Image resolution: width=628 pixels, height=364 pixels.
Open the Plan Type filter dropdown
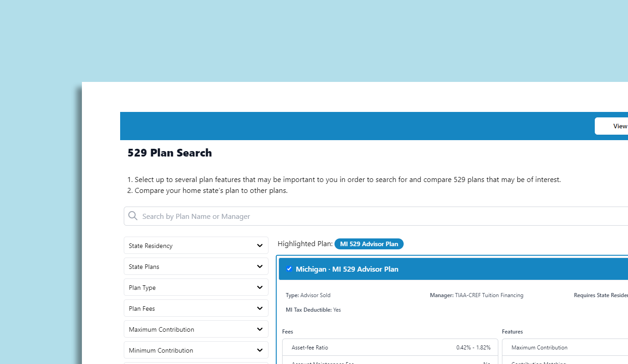[196, 287]
